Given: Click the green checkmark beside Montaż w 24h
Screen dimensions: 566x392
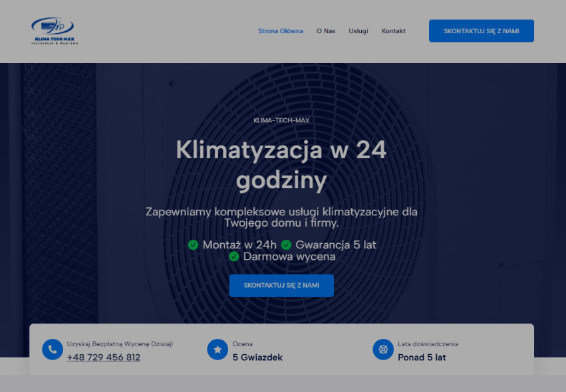Looking at the screenshot, I should coord(193,245).
